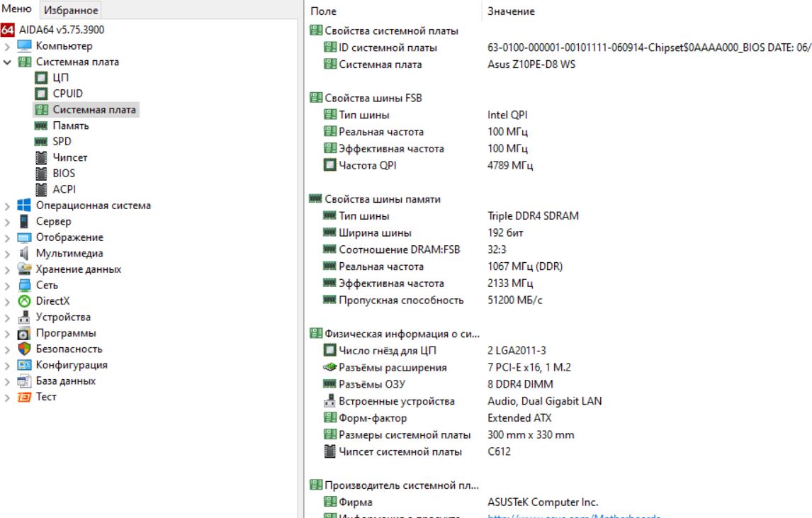Expand the Компьютер tree node
Image resolution: width=812 pixels, height=518 pixels.
[7, 47]
